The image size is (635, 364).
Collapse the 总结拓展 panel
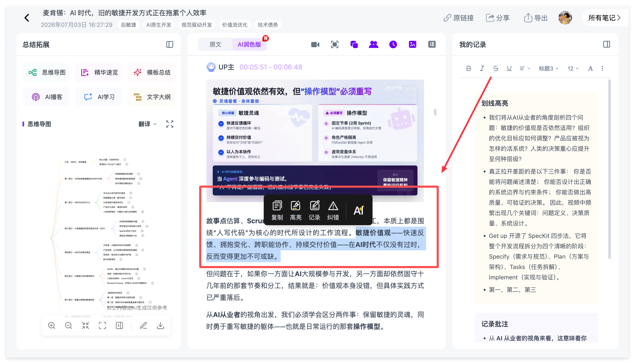click(x=170, y=44)
